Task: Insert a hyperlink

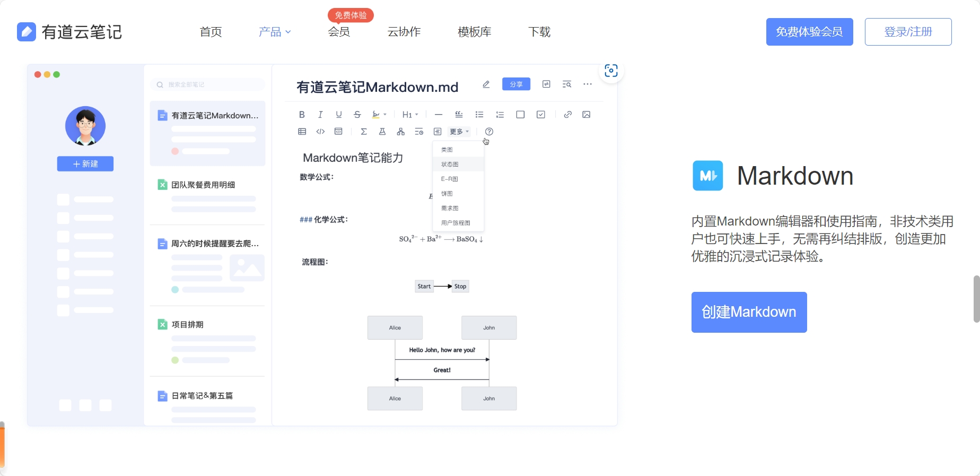Action: (568, 115)
